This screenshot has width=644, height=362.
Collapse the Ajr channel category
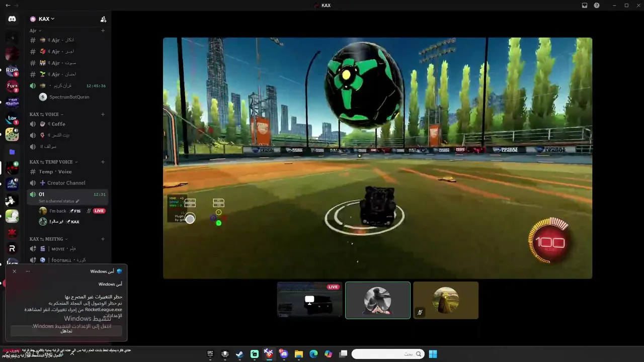click(x=35, y=31)
